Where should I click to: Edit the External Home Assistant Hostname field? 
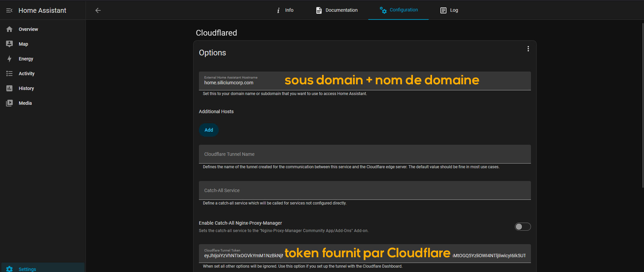click(365, 81)
